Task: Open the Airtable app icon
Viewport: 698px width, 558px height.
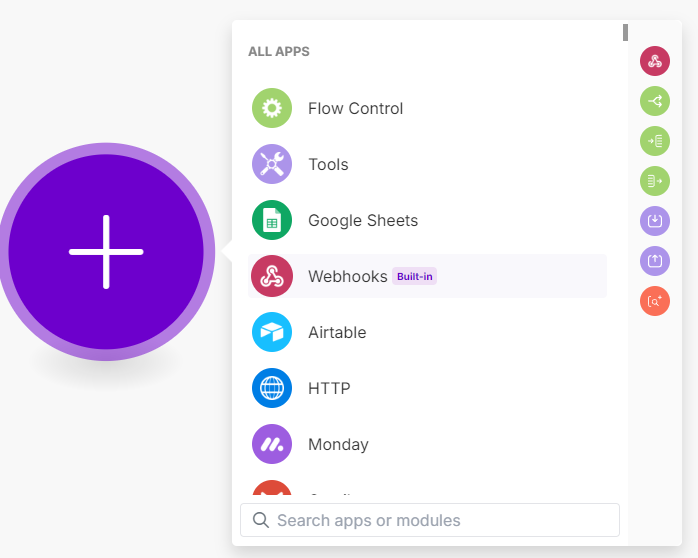Action: pyautogui.click(x=272, y=332)
